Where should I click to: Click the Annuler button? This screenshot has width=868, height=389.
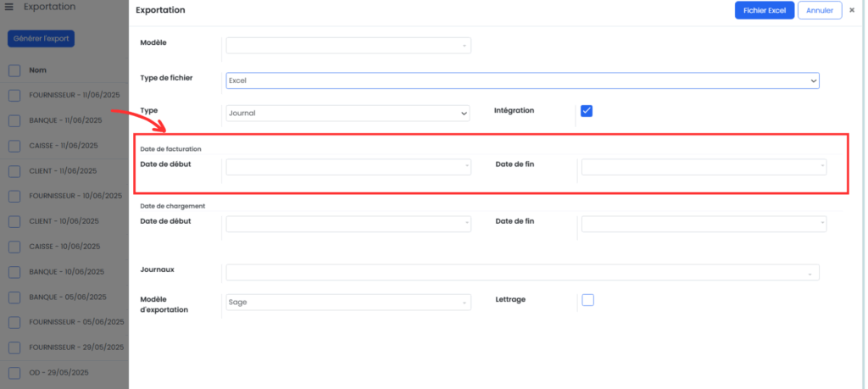pos(820,10)
